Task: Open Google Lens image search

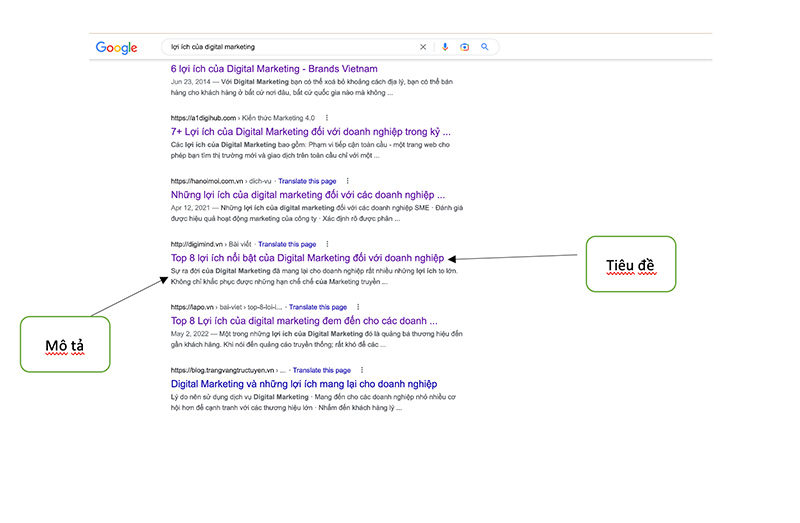Action: (x=464, y=47)
